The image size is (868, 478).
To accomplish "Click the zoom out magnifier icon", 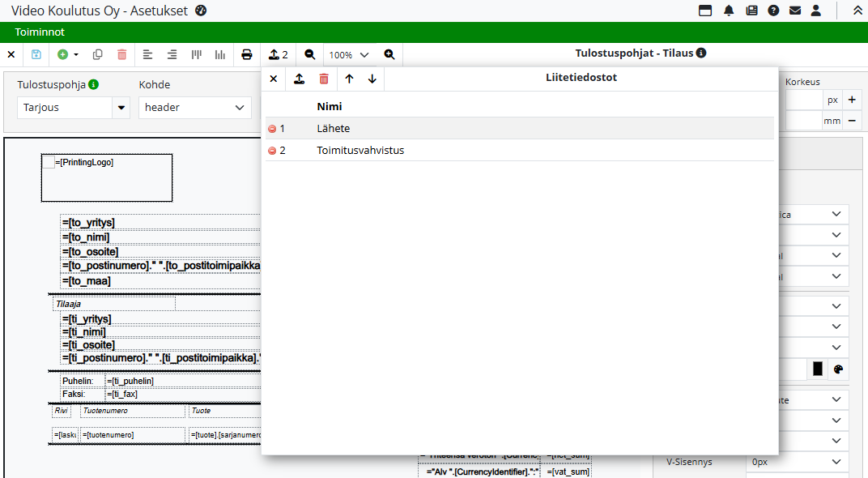I will coord(310,54).
